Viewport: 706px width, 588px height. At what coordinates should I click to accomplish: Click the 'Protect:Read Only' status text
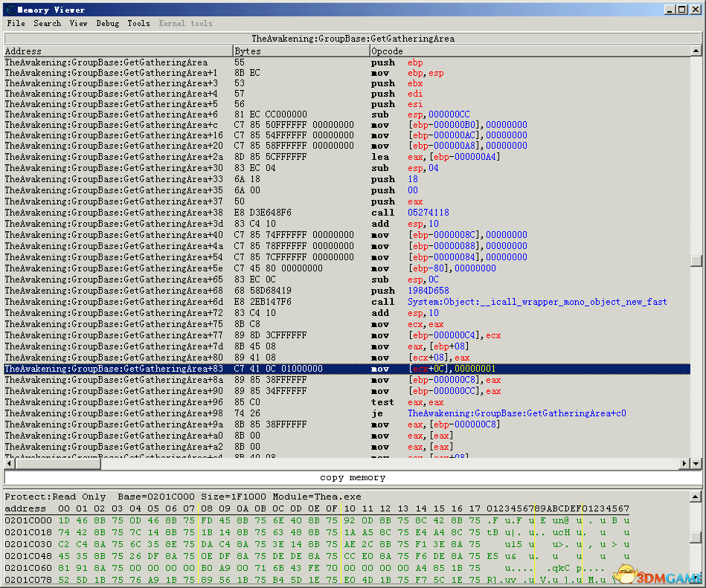click(x=55, y=497)
